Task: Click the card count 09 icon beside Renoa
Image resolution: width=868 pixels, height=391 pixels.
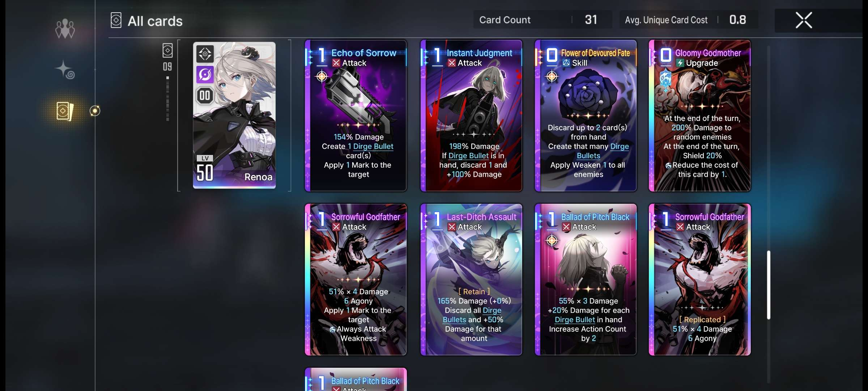Action: click(x=167, y=57)
